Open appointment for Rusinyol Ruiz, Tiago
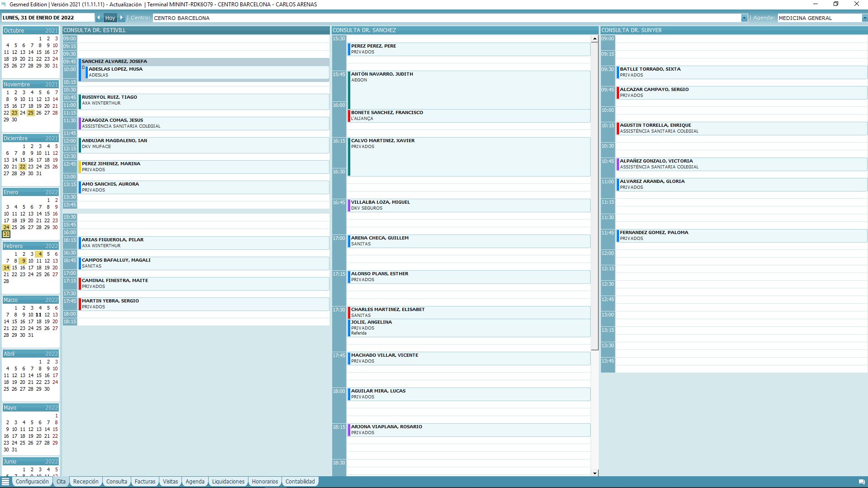The height and width of the screenshot is (488, 868). 204,100
